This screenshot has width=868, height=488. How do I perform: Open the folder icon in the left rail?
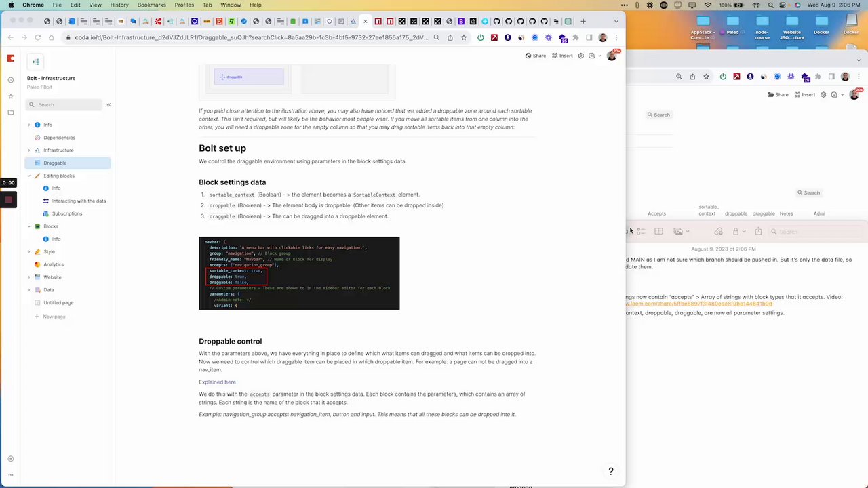click(10, 113)
